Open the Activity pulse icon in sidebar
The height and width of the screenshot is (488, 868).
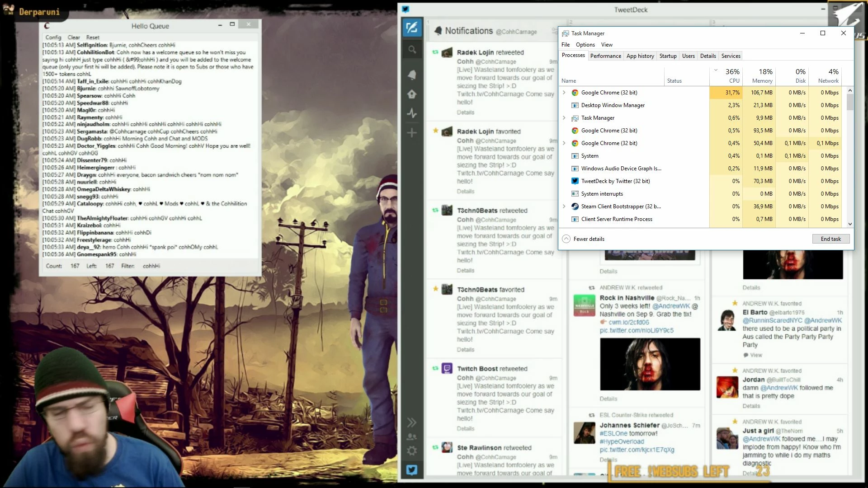[412, 113]
